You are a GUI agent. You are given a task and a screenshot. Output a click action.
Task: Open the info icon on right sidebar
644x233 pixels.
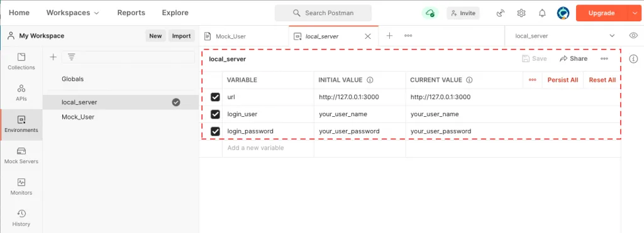[633, 59]
